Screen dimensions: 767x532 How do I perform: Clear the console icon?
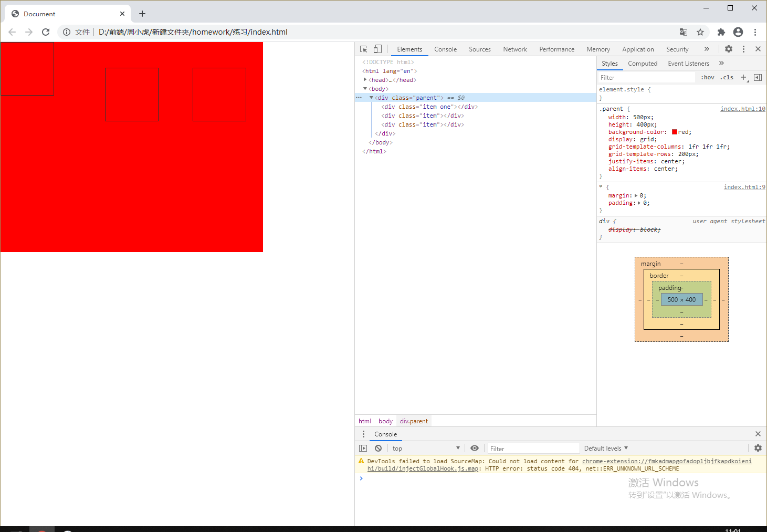tap(378, 448)
